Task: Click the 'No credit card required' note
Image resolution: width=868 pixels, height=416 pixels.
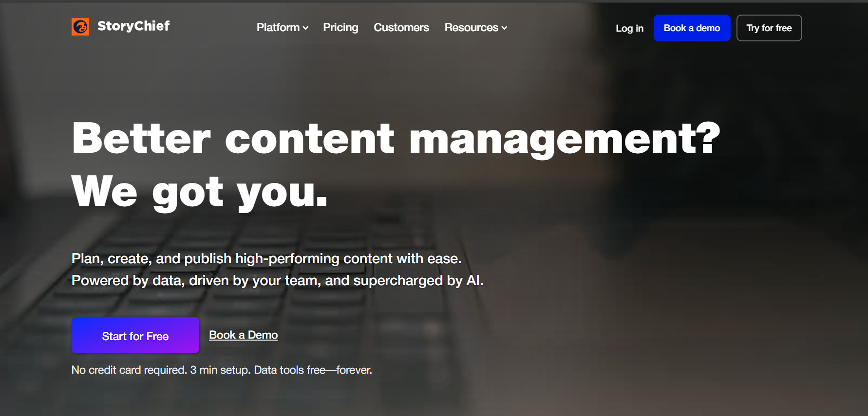Action: pos(222,370)
